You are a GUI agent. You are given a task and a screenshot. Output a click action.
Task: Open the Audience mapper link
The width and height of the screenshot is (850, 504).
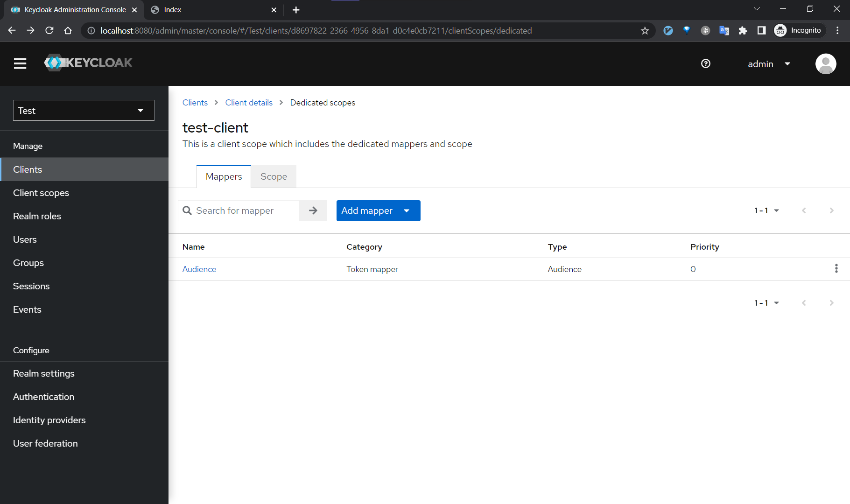[199, 269]
